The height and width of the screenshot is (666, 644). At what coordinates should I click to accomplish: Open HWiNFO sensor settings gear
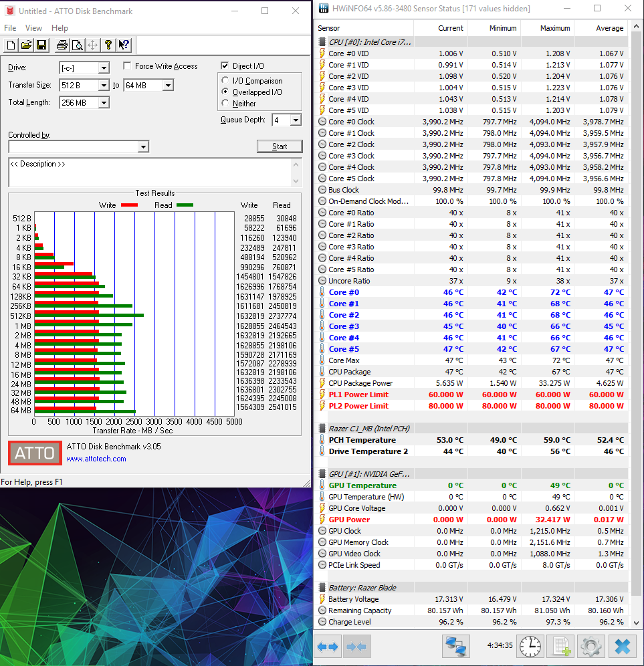coord(591,647)
